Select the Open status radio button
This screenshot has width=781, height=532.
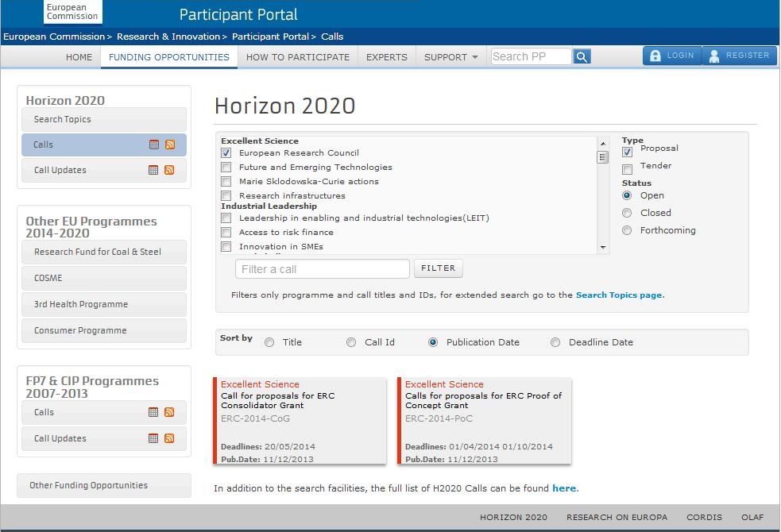tap(627, 195)
